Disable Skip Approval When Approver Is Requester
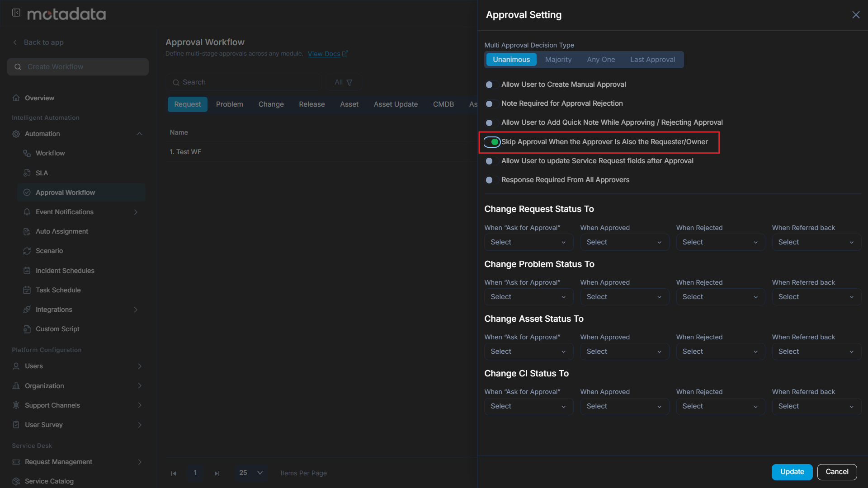868x488 pixels. [x=492, y=142]
